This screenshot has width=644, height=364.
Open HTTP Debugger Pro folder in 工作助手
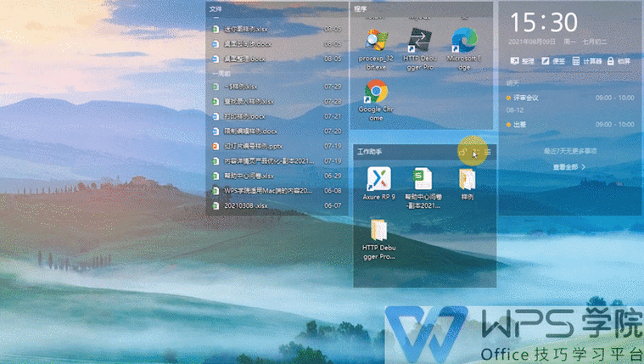(x=378, y=239)
